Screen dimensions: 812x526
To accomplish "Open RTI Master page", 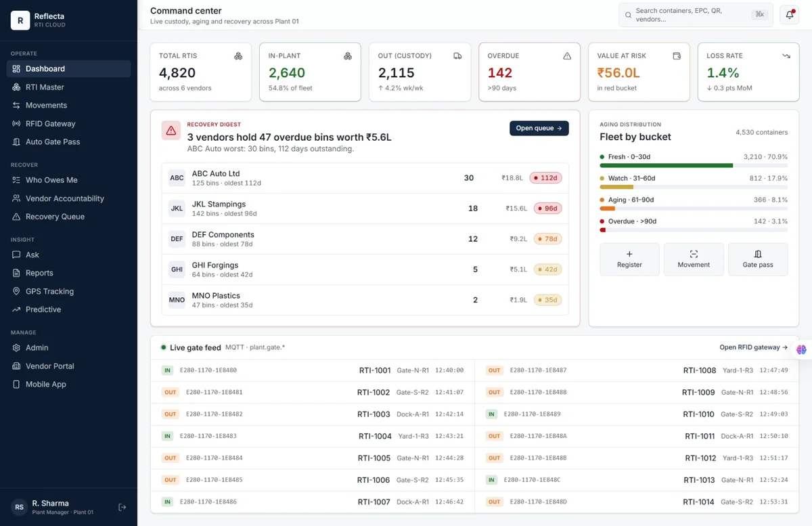I will pos(68,87).
